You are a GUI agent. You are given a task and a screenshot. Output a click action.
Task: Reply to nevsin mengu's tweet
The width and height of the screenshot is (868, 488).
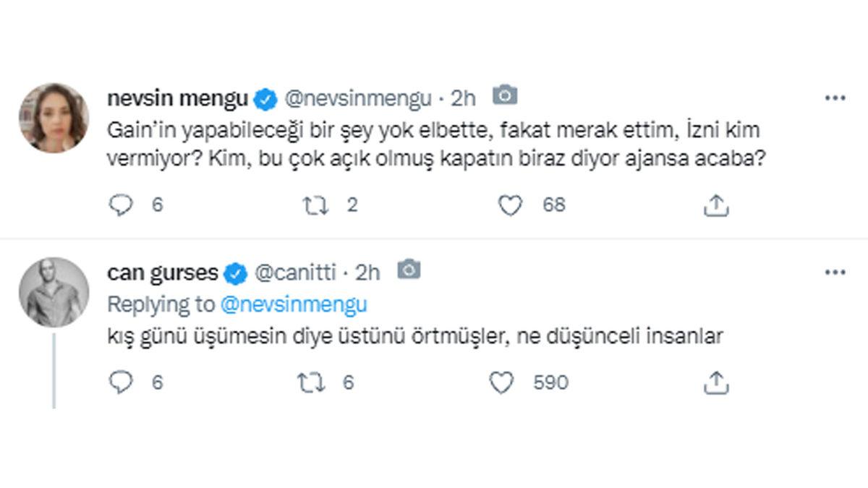122,205
